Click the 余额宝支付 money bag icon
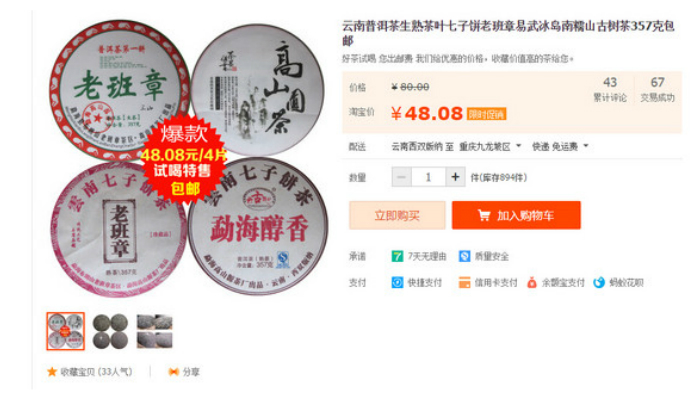Viewport: 700px width, 400px height. pyautogui.click(x=531, y=283)
